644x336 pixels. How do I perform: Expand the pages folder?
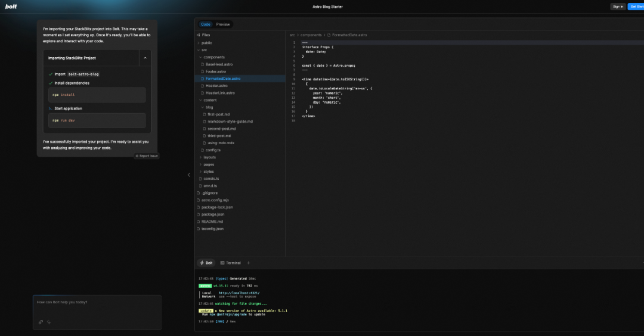click(x=209, y=164)
